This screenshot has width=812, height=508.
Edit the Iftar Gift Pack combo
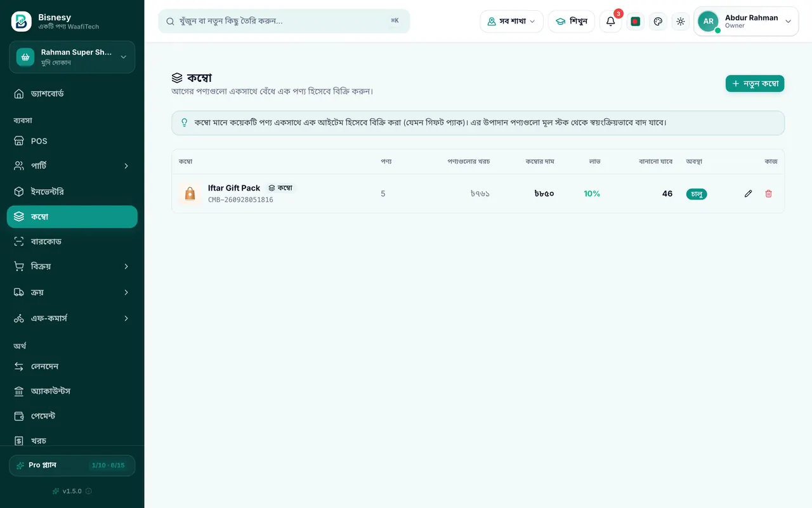[x=748, y=194]
